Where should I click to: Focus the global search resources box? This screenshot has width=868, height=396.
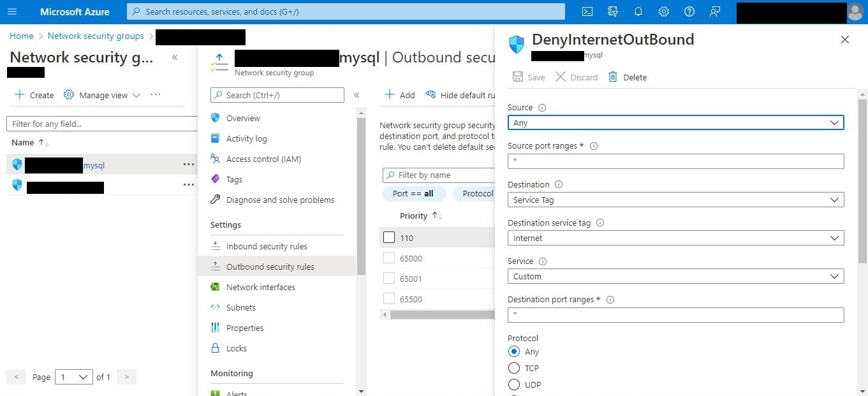point(346,11)
